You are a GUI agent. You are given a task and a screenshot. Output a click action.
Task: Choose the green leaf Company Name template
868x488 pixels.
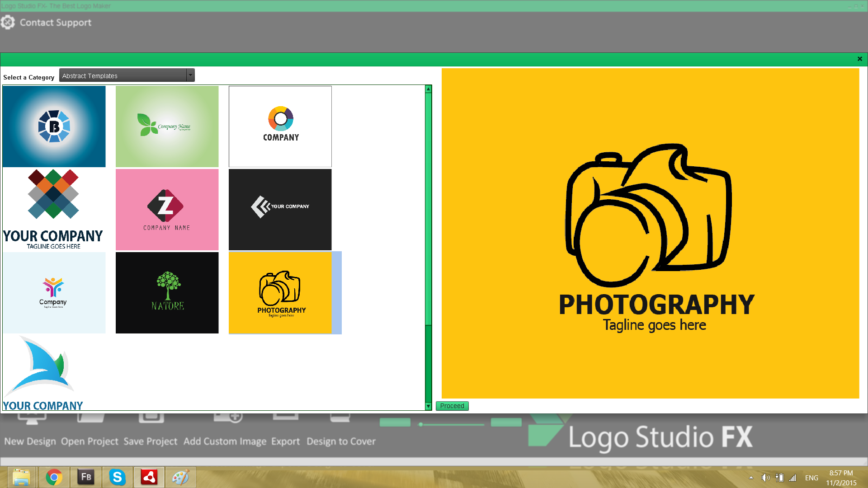(x=167, y=127)
